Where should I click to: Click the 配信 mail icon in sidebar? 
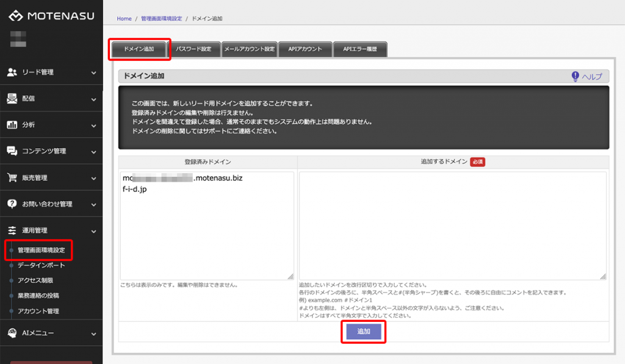pos(12,98)
